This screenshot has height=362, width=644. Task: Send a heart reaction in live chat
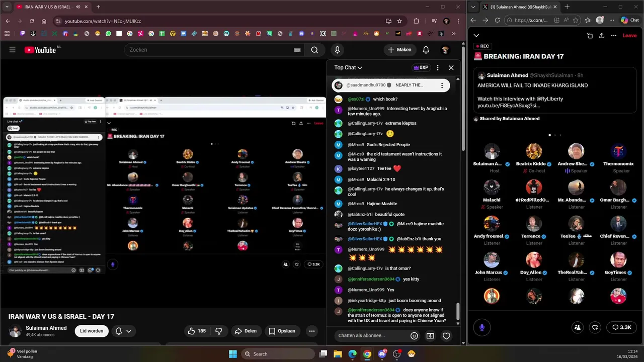coord(446,335)
